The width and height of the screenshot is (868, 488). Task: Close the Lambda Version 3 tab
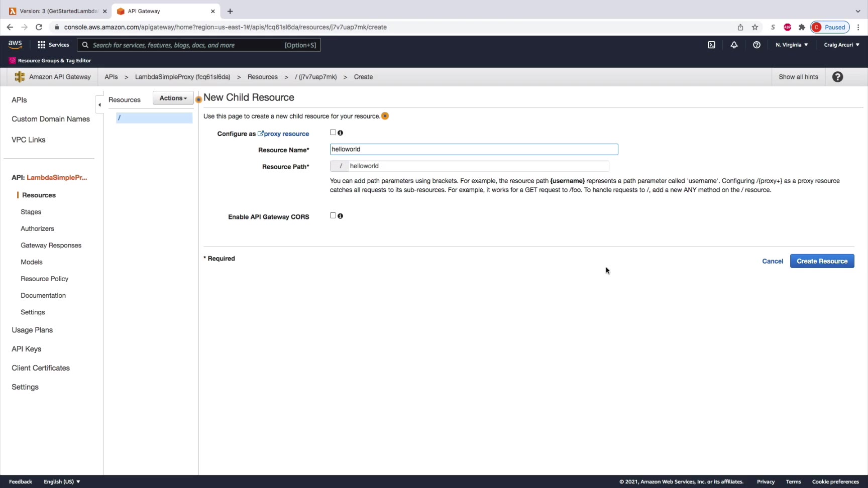[105, 11]
